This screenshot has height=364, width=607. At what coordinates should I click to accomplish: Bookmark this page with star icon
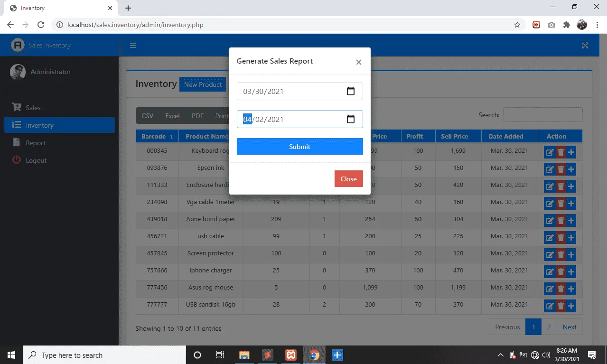pyautogui.click(x=517, y=25)
